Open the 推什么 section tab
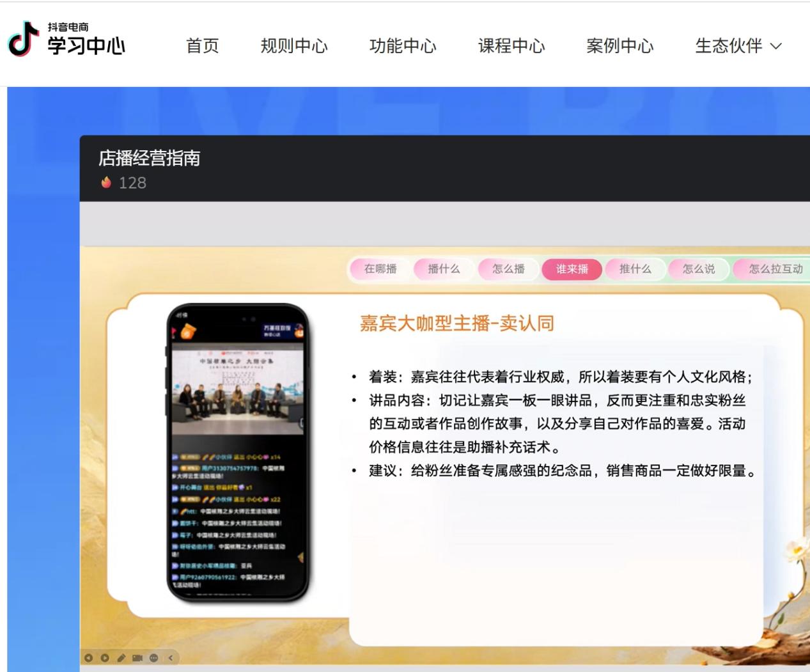810x672 pixels. pyautogui.click(x=635, y=269)
